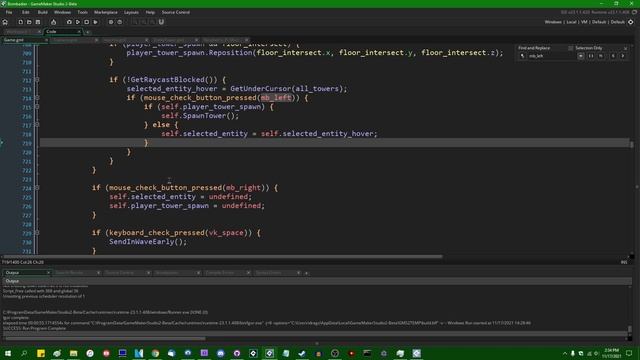
Task: Stop the game with the Stop icon
Action: point(87,22)
